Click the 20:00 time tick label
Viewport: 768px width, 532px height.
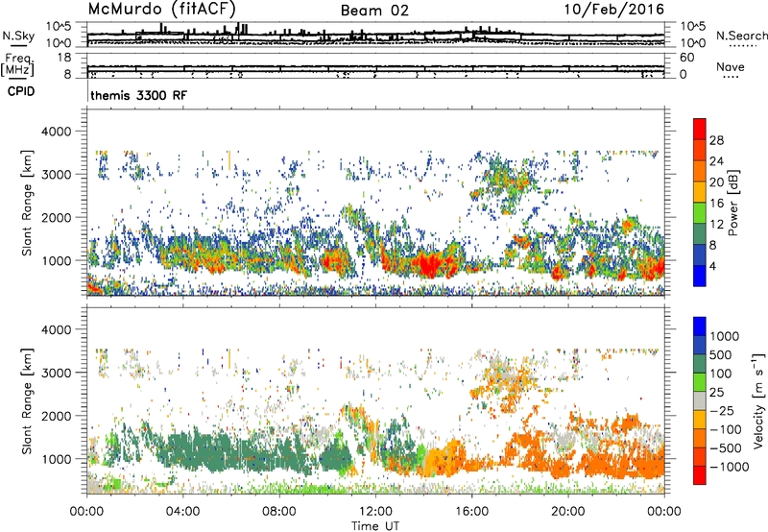(567, 512)
